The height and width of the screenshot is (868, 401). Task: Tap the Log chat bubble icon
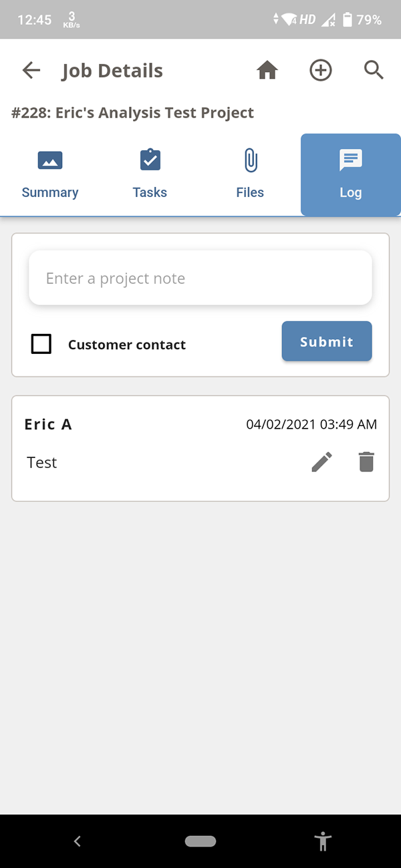pos(350,160)
